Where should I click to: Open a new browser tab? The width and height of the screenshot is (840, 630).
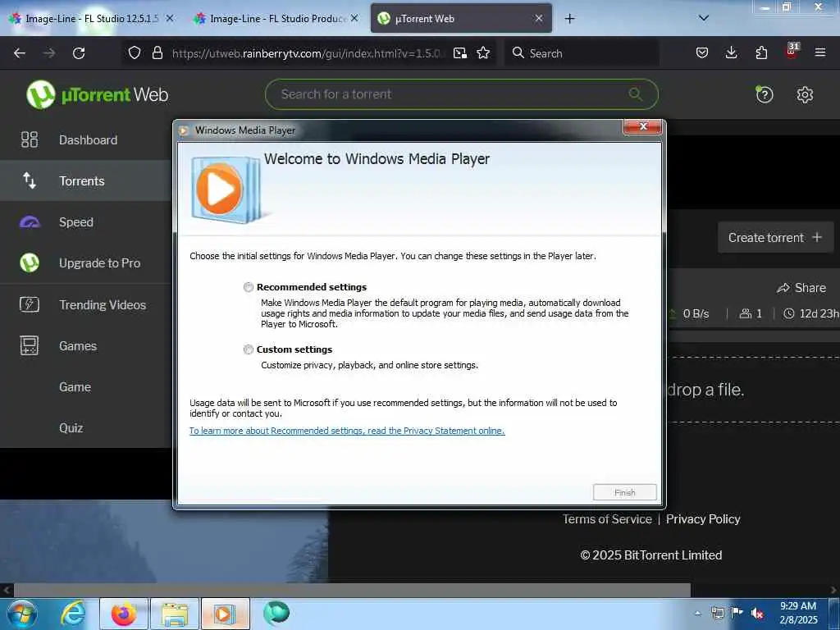pyautogui.click(x=569, y=19)
